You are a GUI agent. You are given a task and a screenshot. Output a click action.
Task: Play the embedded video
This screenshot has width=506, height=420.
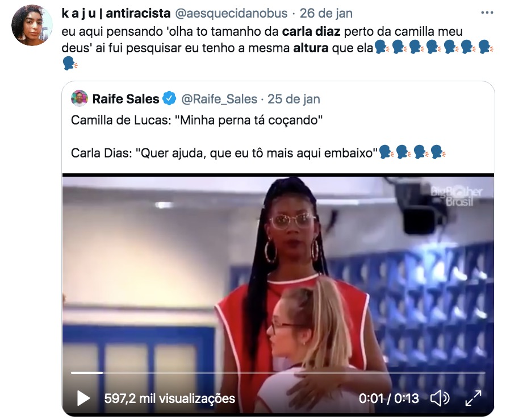coord(83,398)
